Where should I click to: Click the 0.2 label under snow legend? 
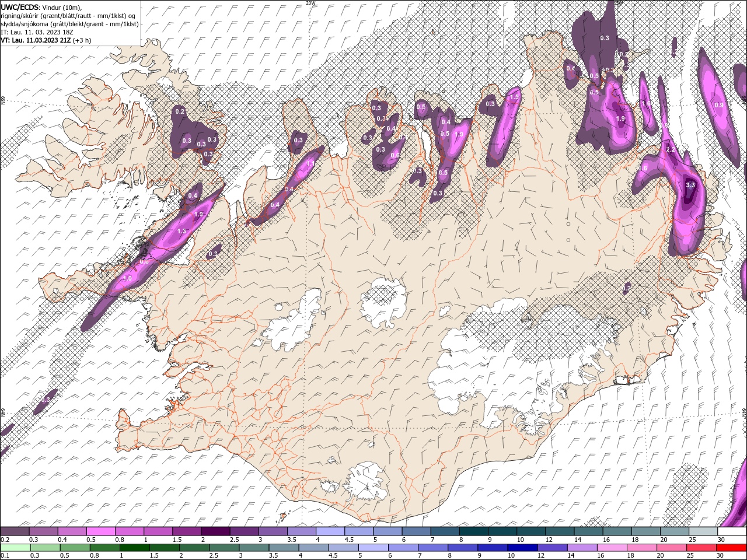point(5,540)
